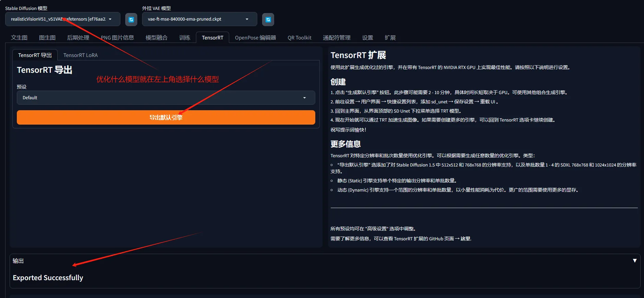
Task: Open the Default preset dropdown
Action: [166, 98]
